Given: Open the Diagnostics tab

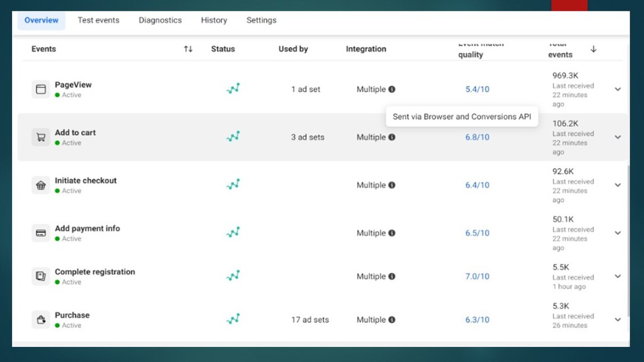Looking at the screenshot, I should (x=160, y=20).
